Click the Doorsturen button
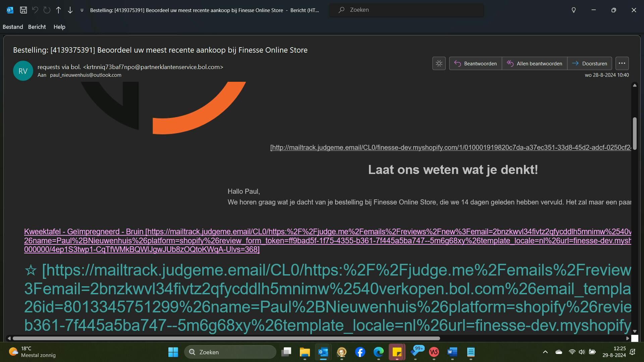This screenshot has height=362, width=644. (x=590, y=63)
